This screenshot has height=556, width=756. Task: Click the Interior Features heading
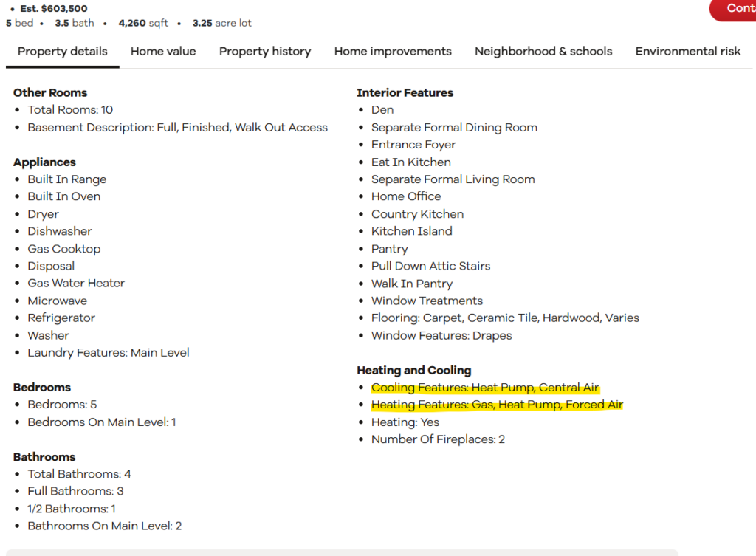click(x=405, y=92)
